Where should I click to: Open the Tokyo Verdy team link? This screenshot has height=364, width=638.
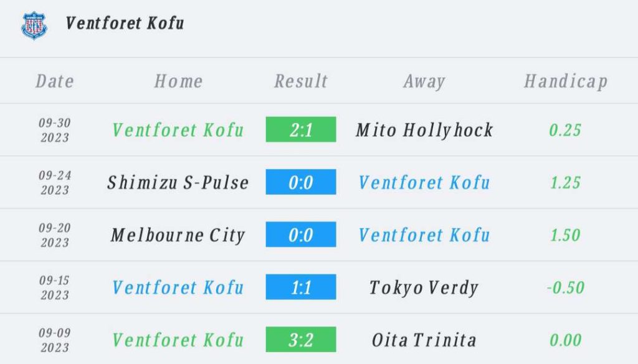pyautogui.click(x=424, y=288)
